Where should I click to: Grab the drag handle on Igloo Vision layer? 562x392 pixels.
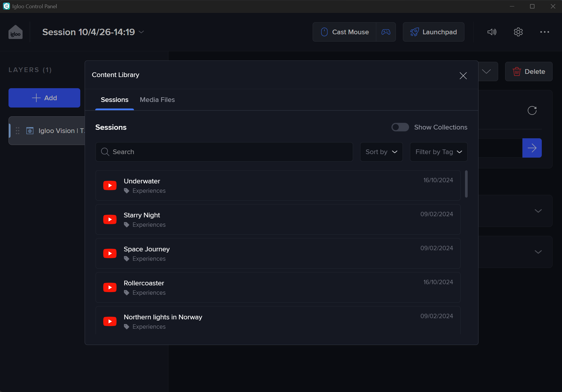point(18,131)
